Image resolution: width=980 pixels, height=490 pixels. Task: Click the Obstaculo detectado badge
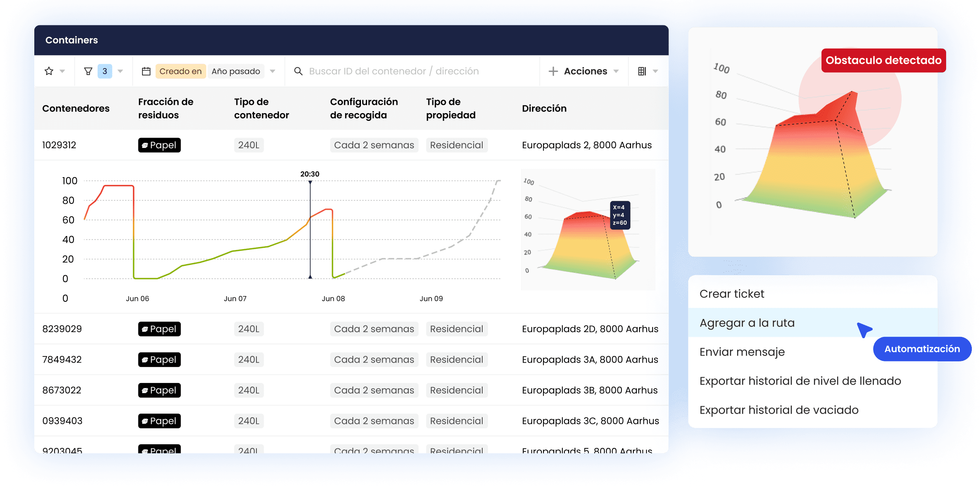click(883, 60)
